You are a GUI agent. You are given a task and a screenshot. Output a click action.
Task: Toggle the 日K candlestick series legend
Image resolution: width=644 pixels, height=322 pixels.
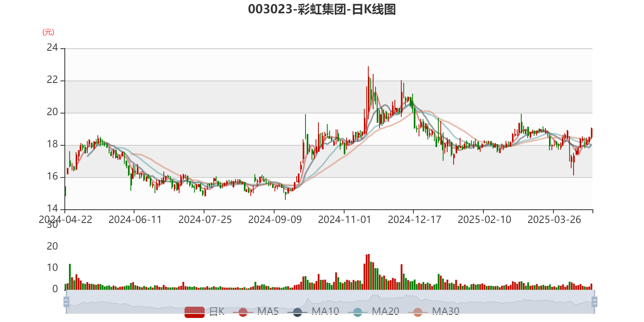(204, 312)
